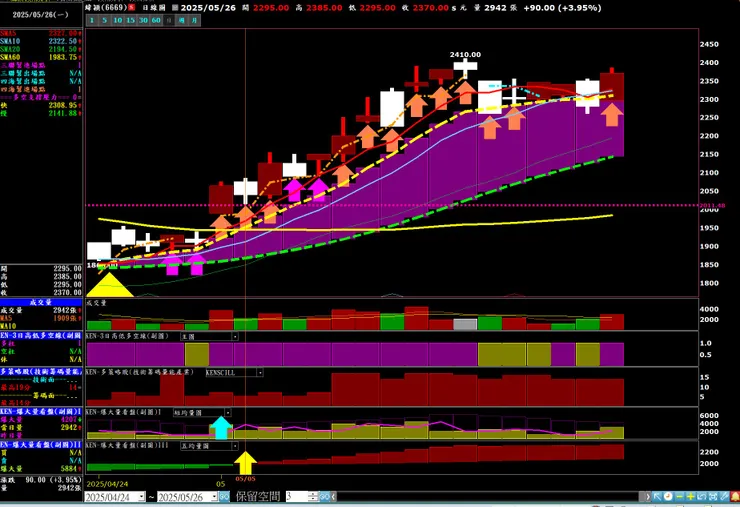This screenshot has height=507, width=740.
Task: Click the MA5 1909張 volume value
Action: pyautogui.click(x=63, y=318)
